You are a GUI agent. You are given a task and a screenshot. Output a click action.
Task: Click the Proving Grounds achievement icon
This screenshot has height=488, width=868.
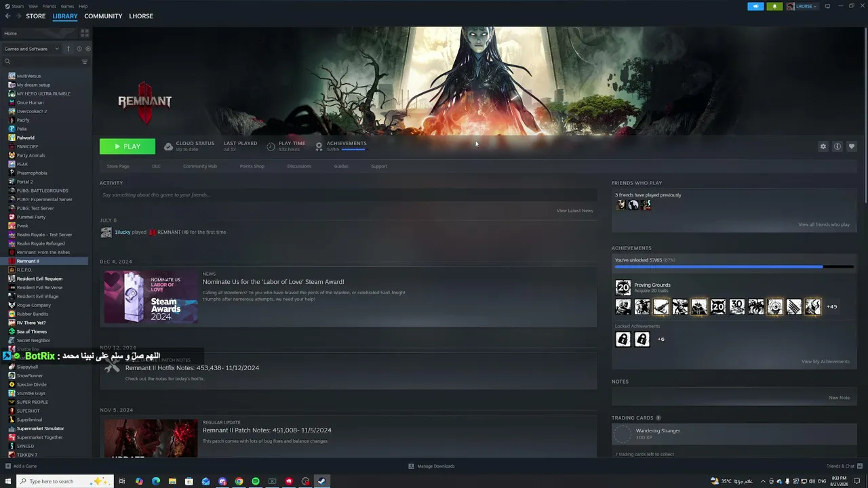[623, 287]
